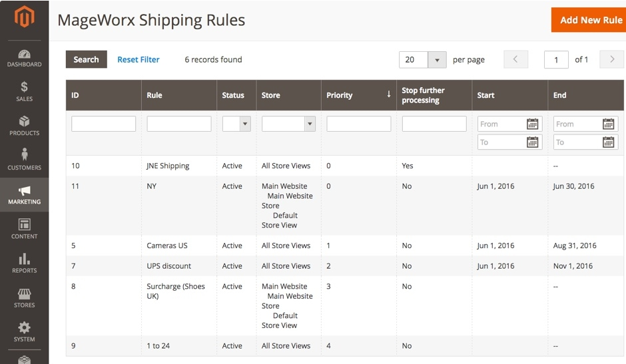Sort by the Status column header

tap(236, 95)
